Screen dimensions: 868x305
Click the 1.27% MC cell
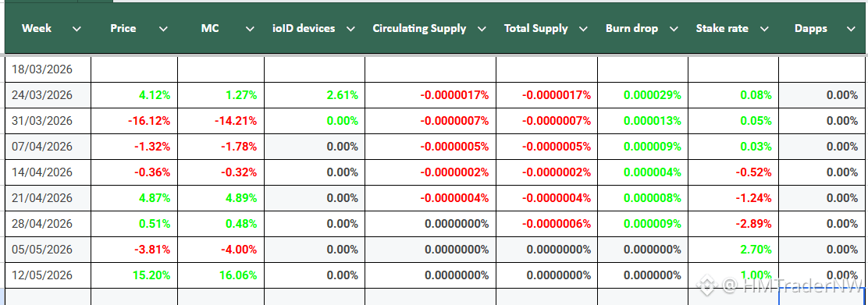(x=221, y=95)
